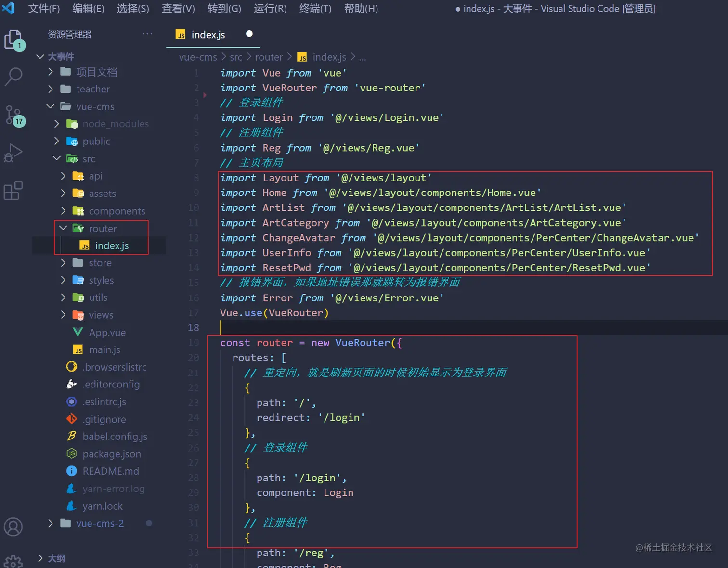728x568 pixels.
Task: Expand the vue-cms-2 folder
Action: pos(51,523)
